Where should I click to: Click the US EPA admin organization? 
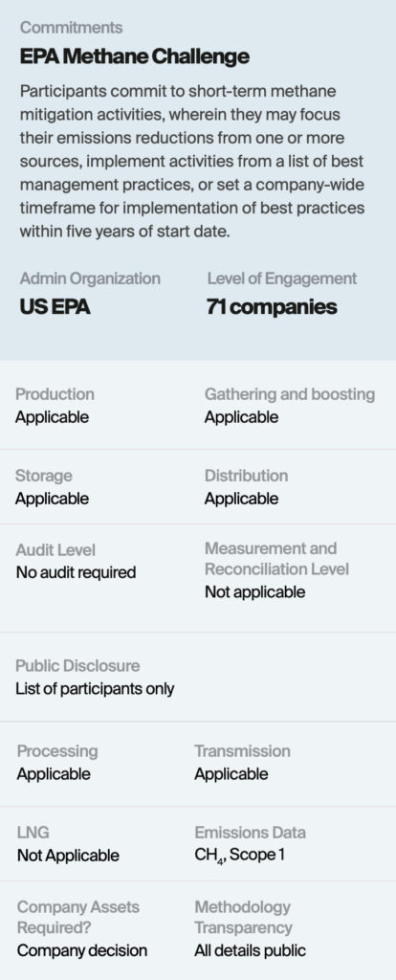coord(55,307)
